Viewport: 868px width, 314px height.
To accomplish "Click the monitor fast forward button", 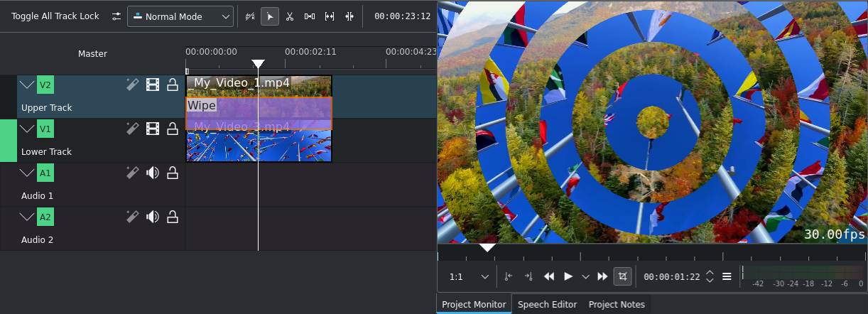I will pyautogui.click(x=602, y=276).
